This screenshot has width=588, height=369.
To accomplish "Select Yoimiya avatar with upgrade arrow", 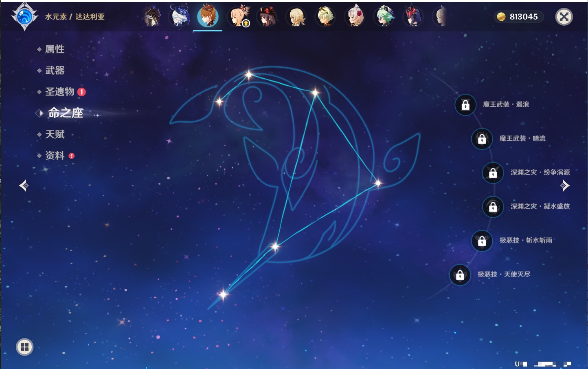I will coord(239,17).
